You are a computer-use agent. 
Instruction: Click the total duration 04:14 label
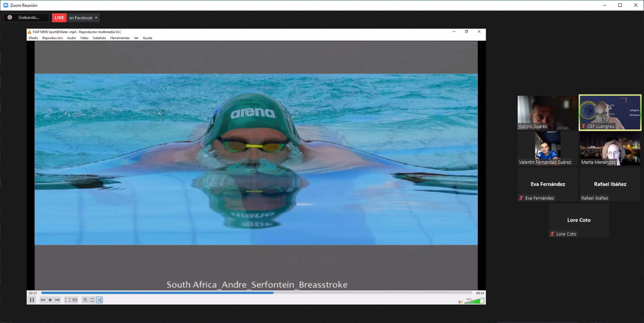point(480,293)
